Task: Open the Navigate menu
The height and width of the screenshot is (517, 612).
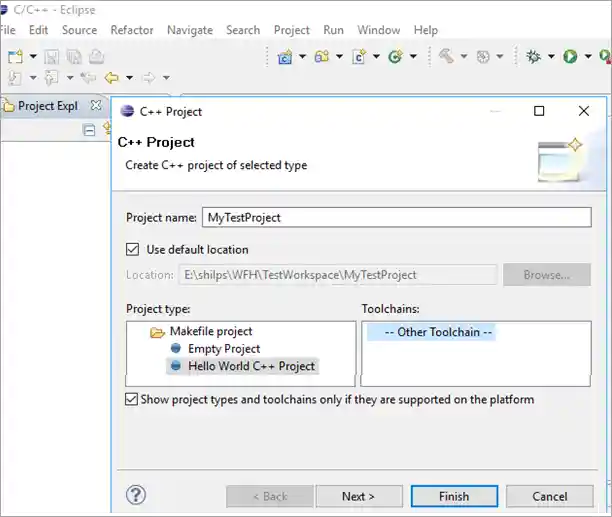Action: point(190,30)
